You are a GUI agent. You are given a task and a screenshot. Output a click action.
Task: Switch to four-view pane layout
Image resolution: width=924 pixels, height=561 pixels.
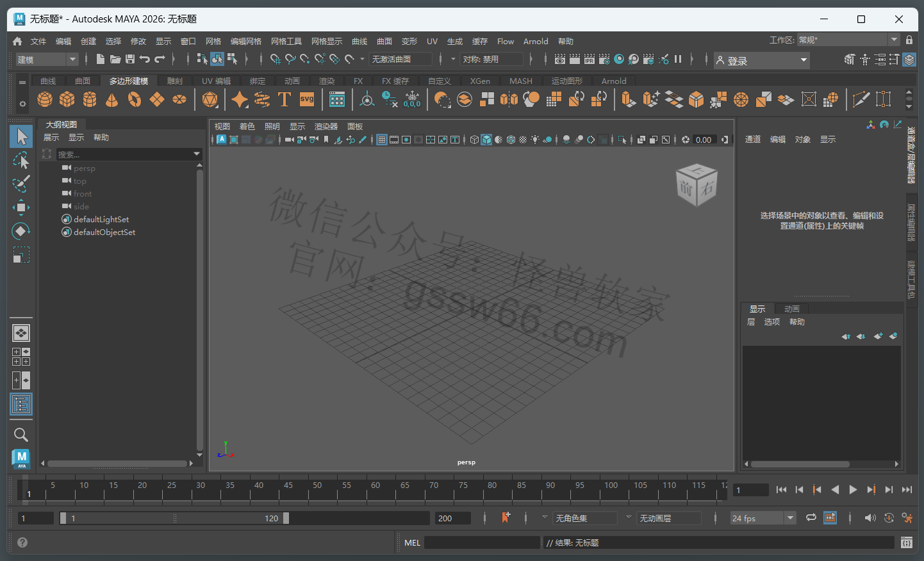click(x=21, y=357)
